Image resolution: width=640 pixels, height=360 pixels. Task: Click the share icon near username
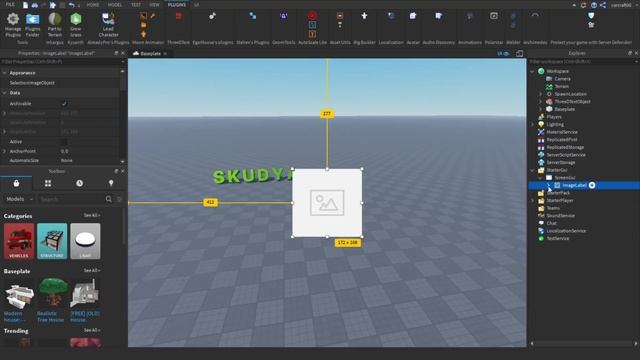pyautogui.click(x=603, y=5)
